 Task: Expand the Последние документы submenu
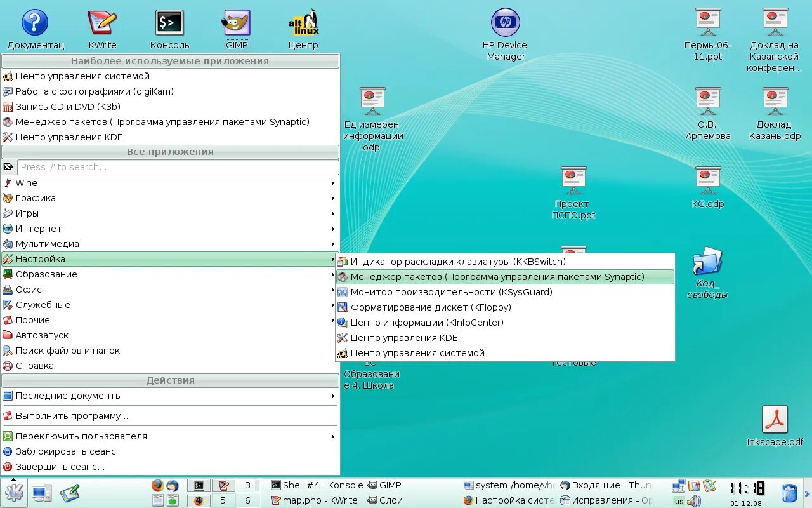[170, 396]
